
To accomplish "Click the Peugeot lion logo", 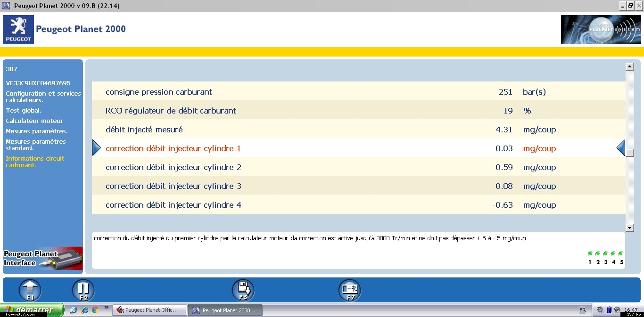I will (18, 30).
